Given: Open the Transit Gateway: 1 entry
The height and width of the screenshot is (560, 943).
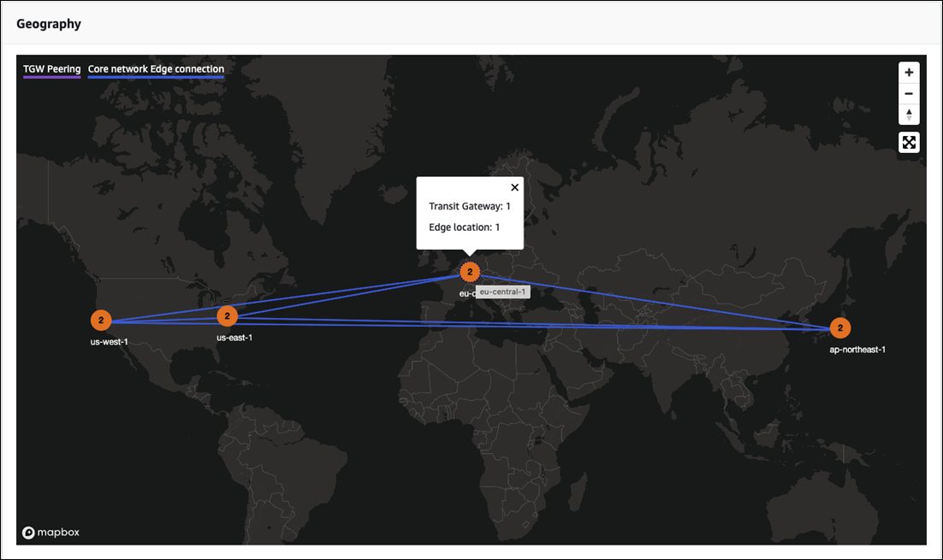Looking at the screenshot, I should 469,206.
